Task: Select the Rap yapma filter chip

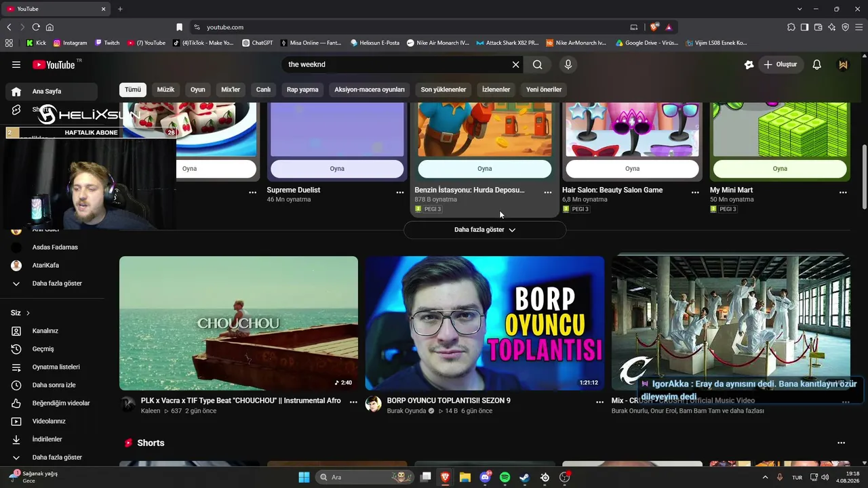Action: pos(302,89)
